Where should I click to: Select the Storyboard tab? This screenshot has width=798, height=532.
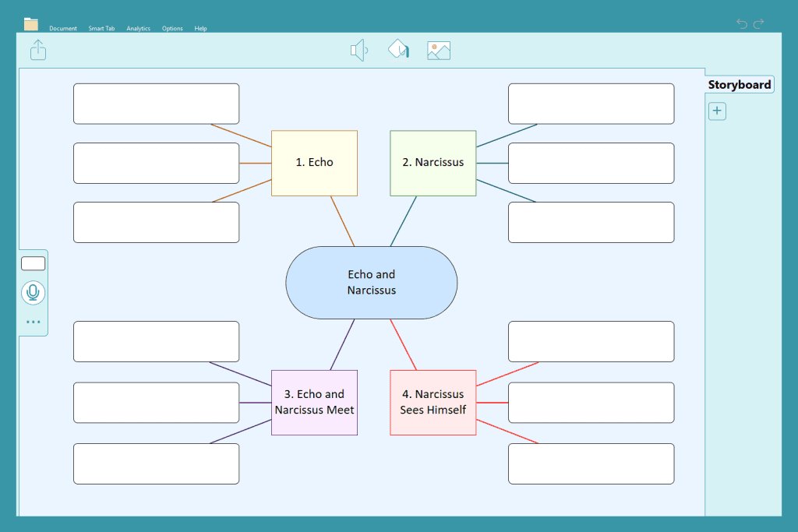(x=740, y=84)
